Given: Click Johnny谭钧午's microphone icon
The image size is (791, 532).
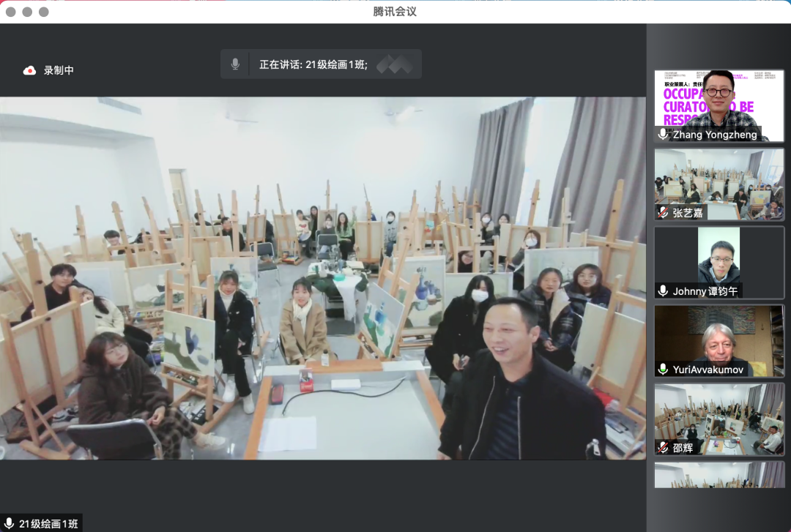Looking at the screenshot, I should pos(663,291).
